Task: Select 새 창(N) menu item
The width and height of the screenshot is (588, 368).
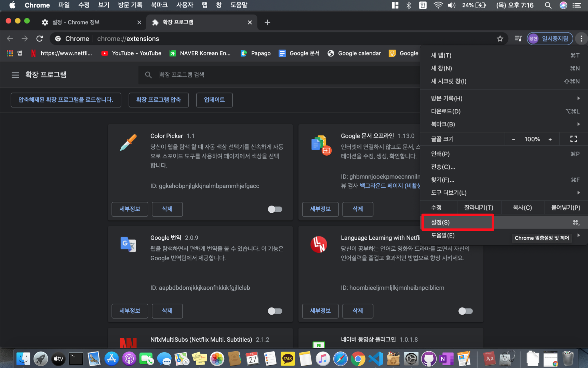Action: tap(504, 68)
